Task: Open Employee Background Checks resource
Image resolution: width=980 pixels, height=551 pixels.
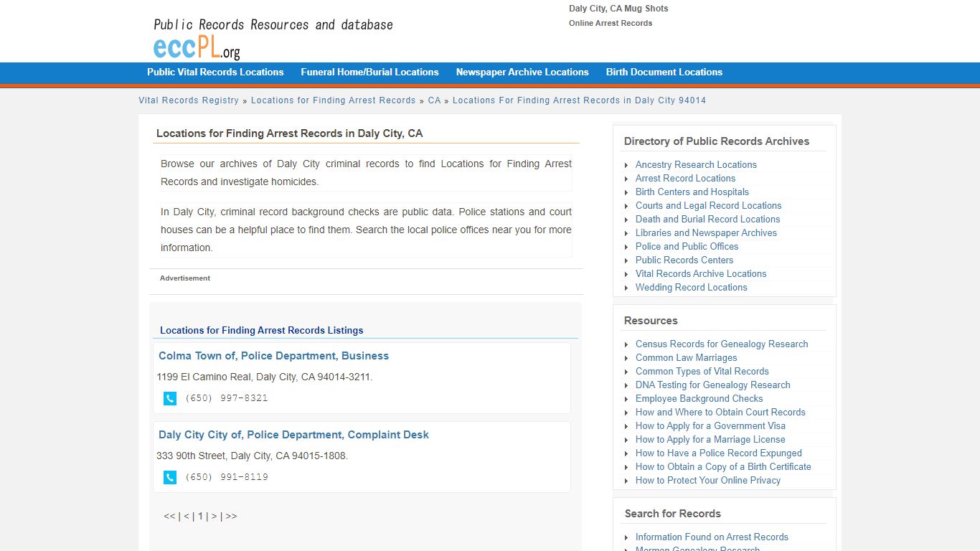Action: pyautogui.click(x=699, y=398)
